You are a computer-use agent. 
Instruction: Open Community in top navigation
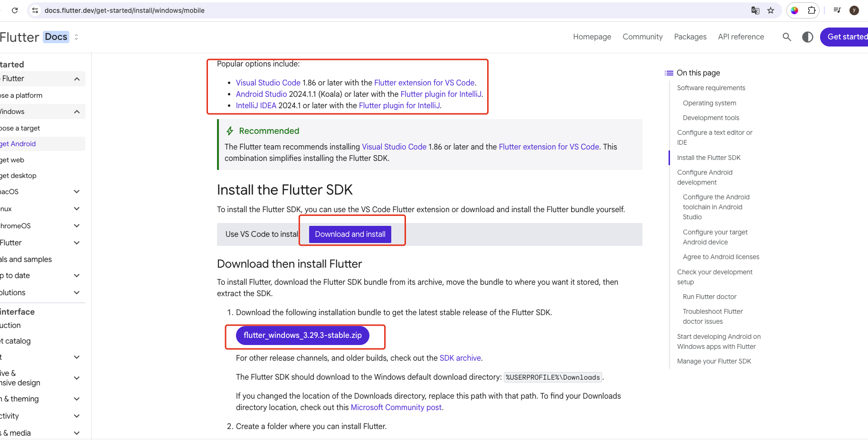point(642,37)
